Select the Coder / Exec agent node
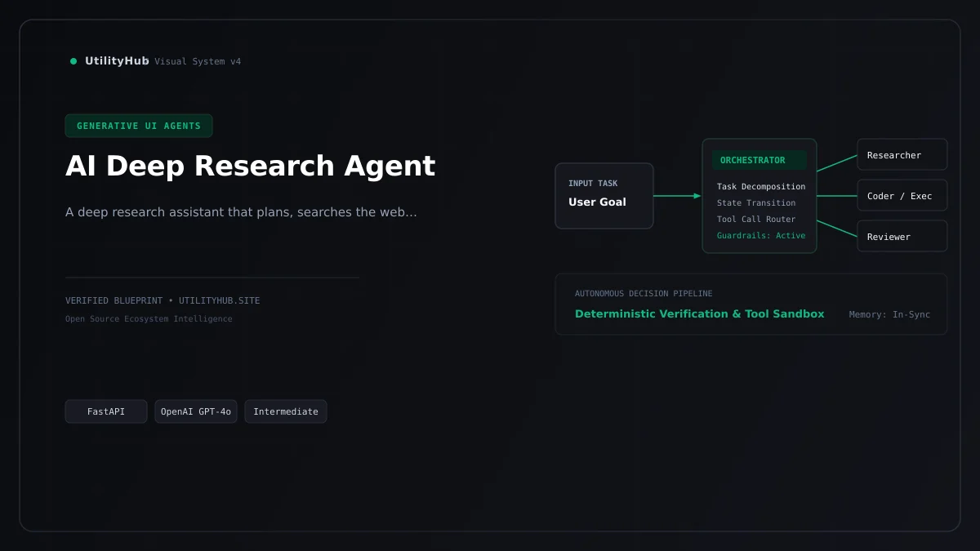This screenshot has width=980, height=551. [x=902, y=195]
